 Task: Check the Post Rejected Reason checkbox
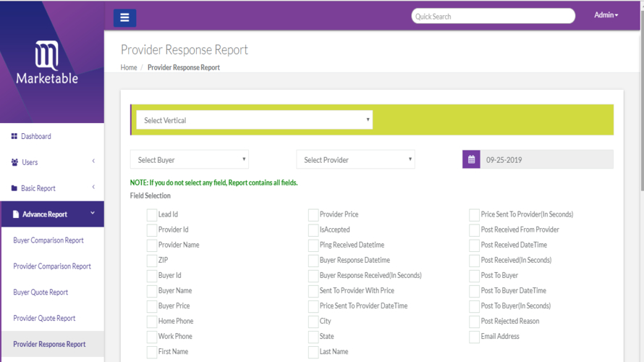click(x=475, y=321)
